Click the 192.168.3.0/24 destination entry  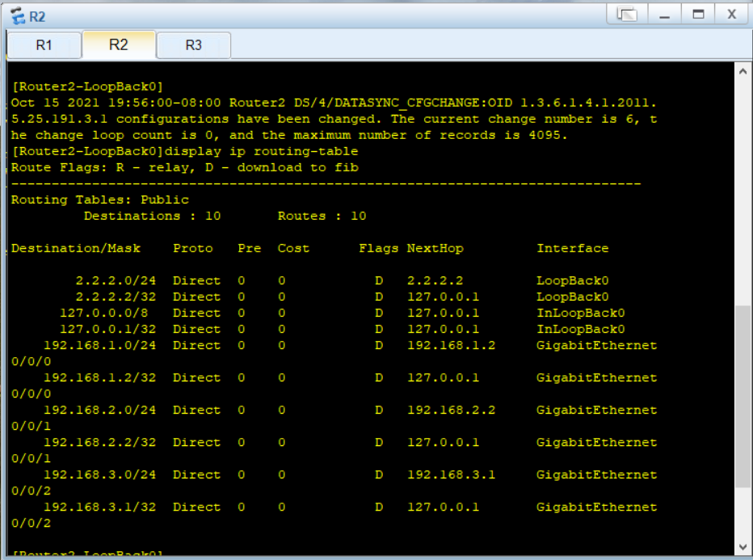100,475
